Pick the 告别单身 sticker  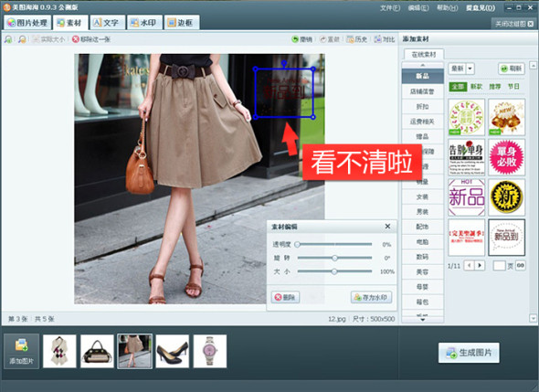coord(467,157)
